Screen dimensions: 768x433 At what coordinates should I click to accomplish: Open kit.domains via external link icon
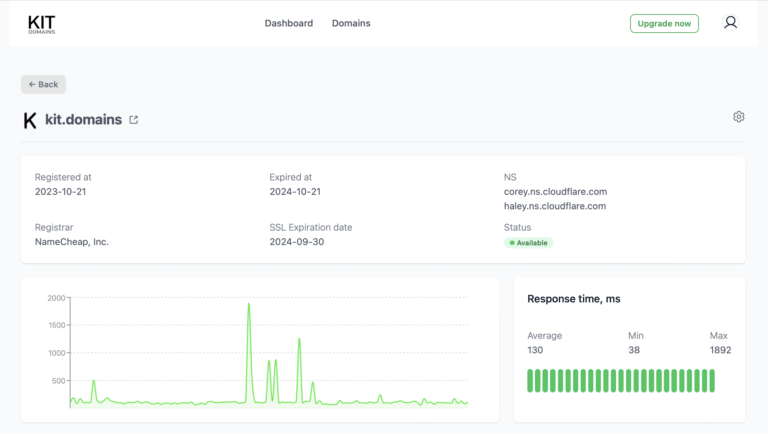tap(134, 120)
